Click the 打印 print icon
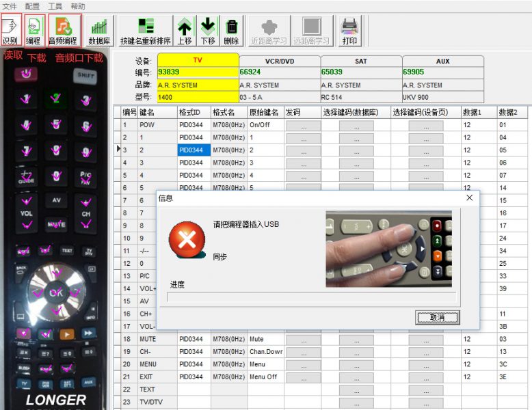This screenshot has height=410, width=532. click(x=349, y=30)
